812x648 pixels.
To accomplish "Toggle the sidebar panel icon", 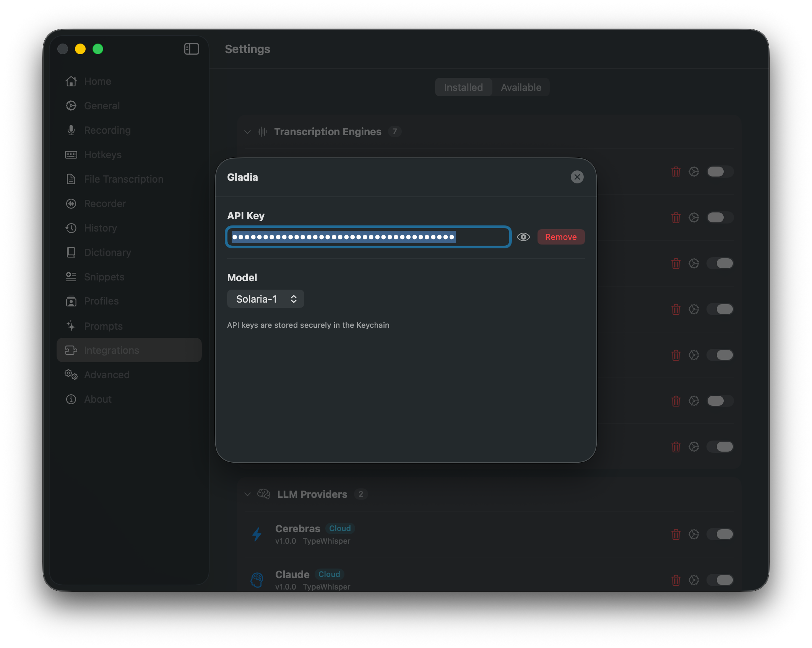I will 192,49.
